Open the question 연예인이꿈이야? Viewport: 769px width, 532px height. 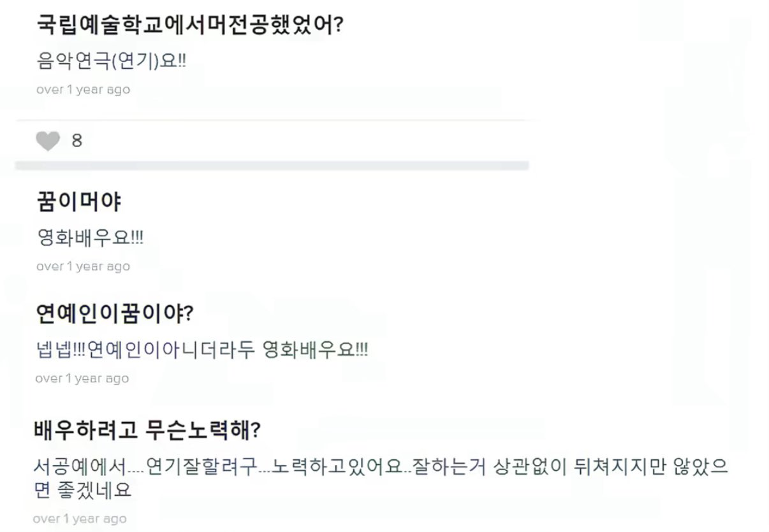click(116, 314)
